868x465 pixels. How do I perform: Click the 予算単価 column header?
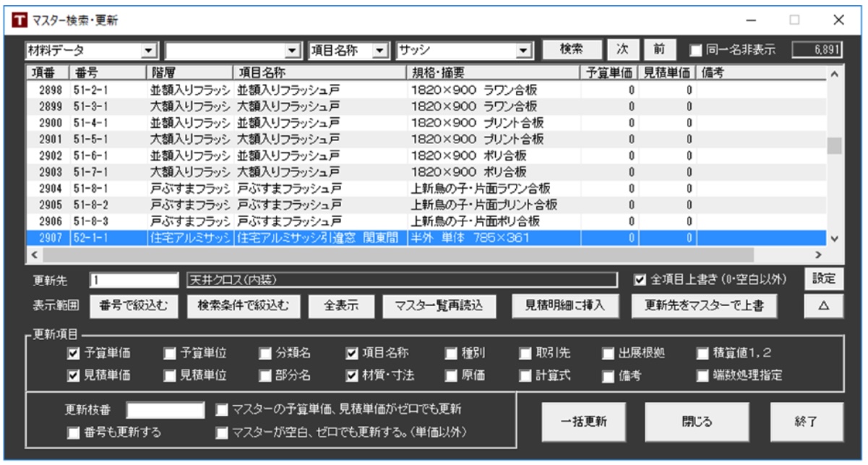point(609,72)
